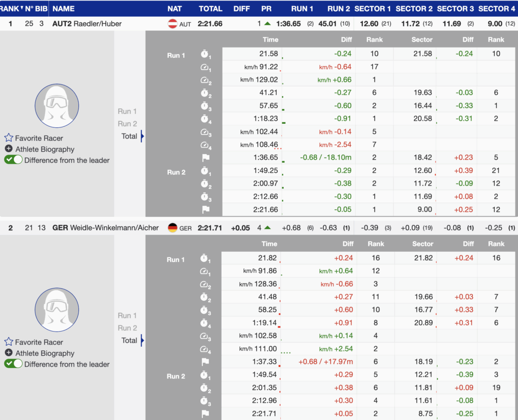Screen dimensions: 518x420
Task: Select the Run 1 tab for Raedler/Huber
Action: pyautogui.click(x=127, y=111)
